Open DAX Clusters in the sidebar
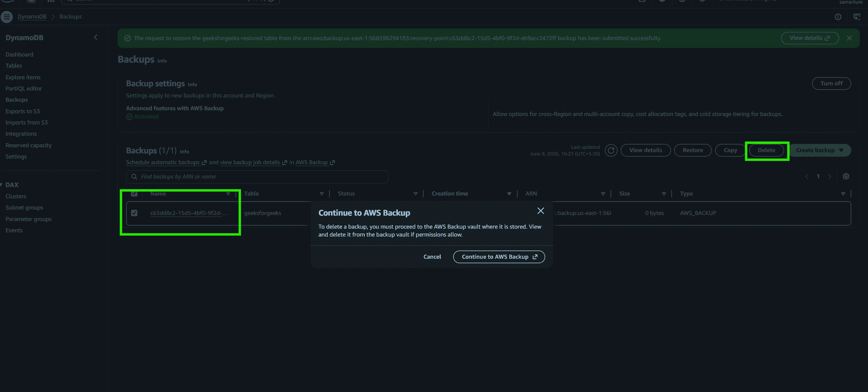The width and height of the screenshot is (868, 392). [15, 196]
